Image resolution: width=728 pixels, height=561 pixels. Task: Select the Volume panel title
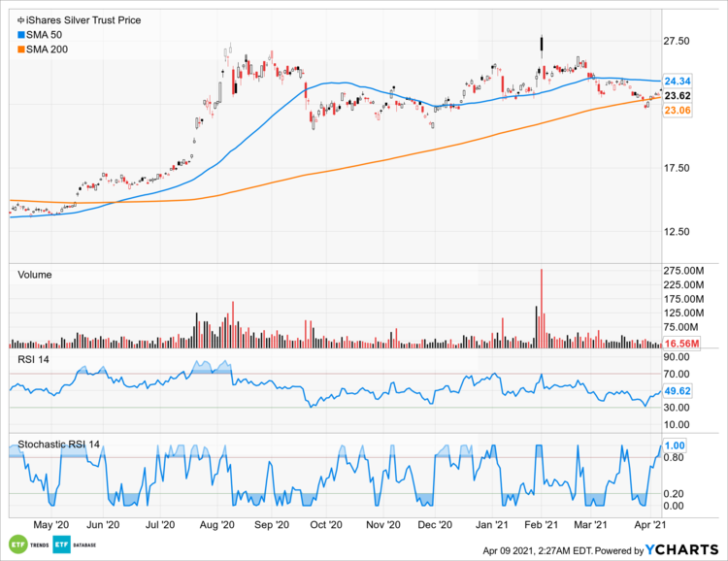coord(35,275)
